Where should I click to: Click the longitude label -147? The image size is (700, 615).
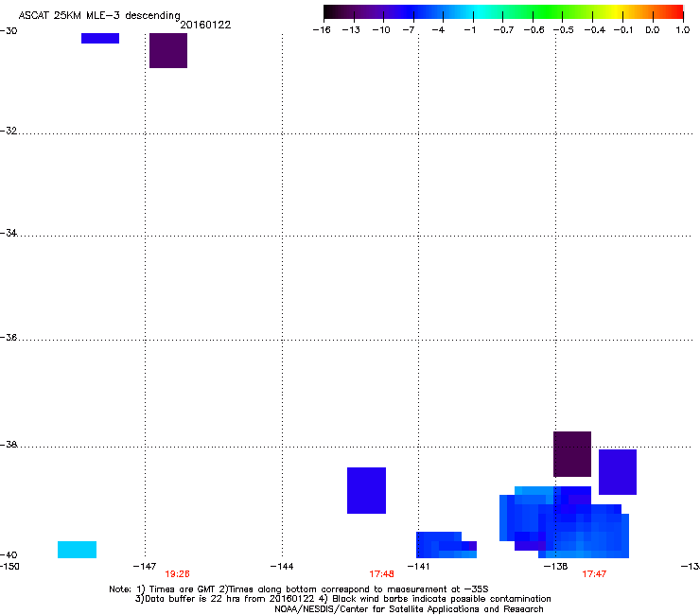(145, 567)
